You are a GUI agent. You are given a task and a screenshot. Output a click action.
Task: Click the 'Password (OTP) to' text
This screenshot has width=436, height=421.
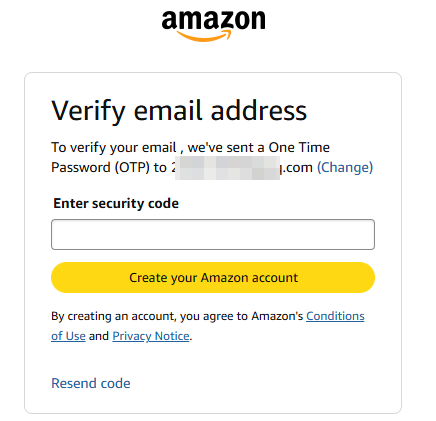point(109,167)
